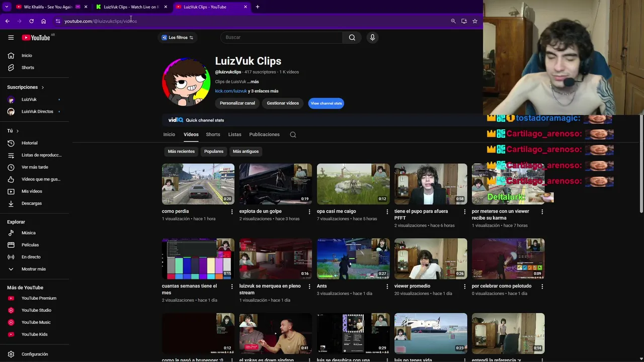Open the YouTube hamburger guide menu
This screenshot has height=362, width=644.
click(x=11, y=37)
